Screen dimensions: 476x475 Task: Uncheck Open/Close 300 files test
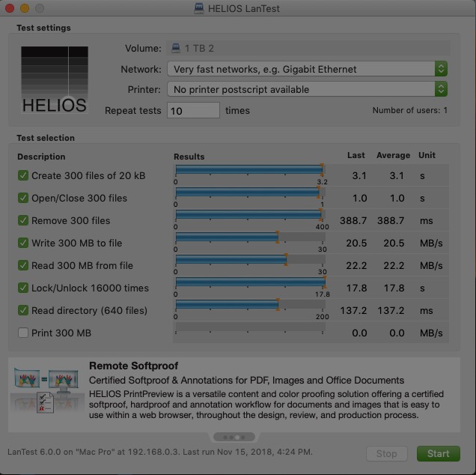(x=23, y=198)
